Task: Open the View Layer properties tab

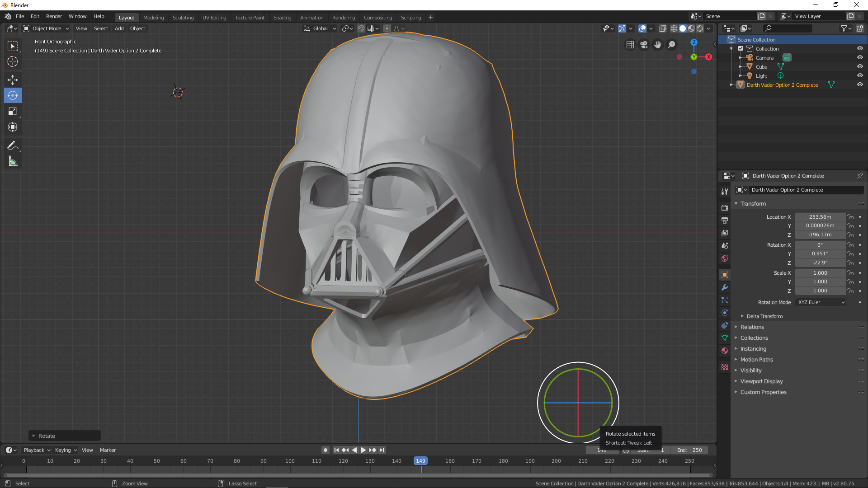Action: coord(725,233)
